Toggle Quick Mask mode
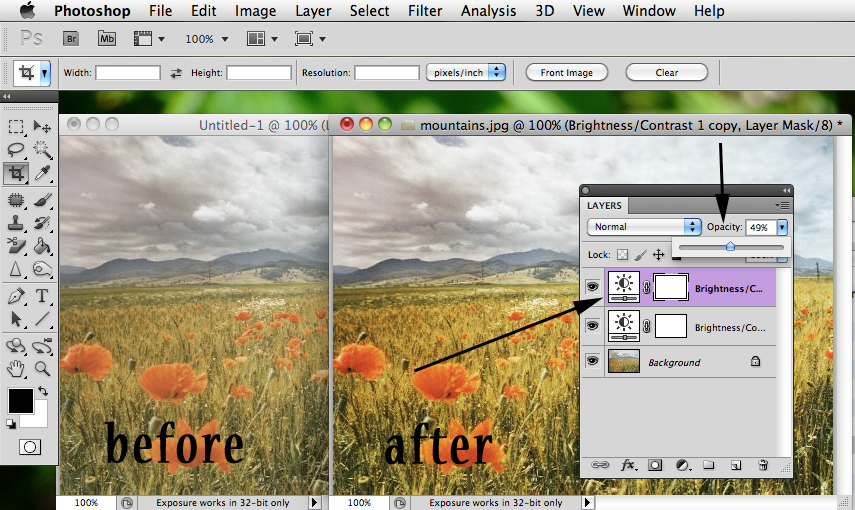 (30, 447)
